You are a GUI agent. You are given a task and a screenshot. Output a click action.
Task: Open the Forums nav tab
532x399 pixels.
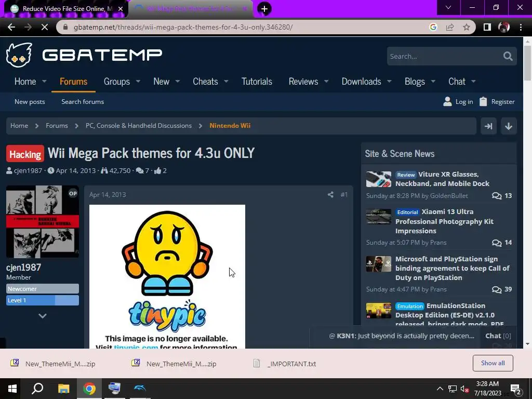pyautogui.click(x=73, y=82)
